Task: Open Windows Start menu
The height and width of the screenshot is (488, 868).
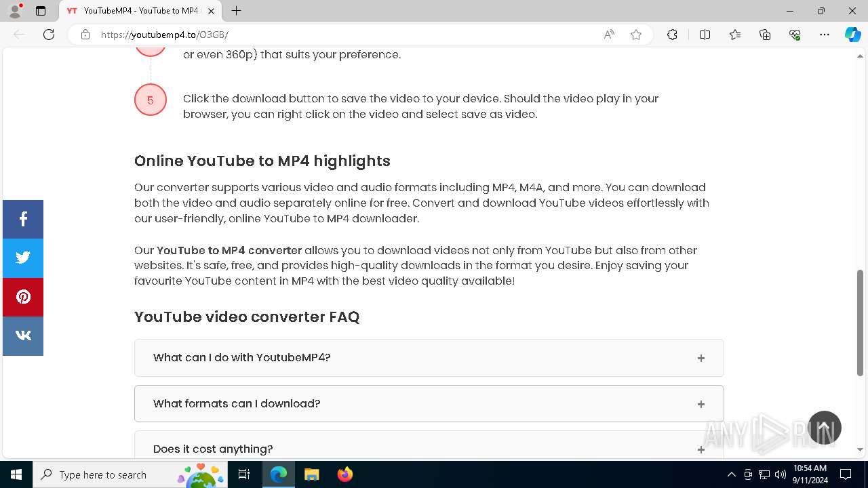Action: coord(16,474)
